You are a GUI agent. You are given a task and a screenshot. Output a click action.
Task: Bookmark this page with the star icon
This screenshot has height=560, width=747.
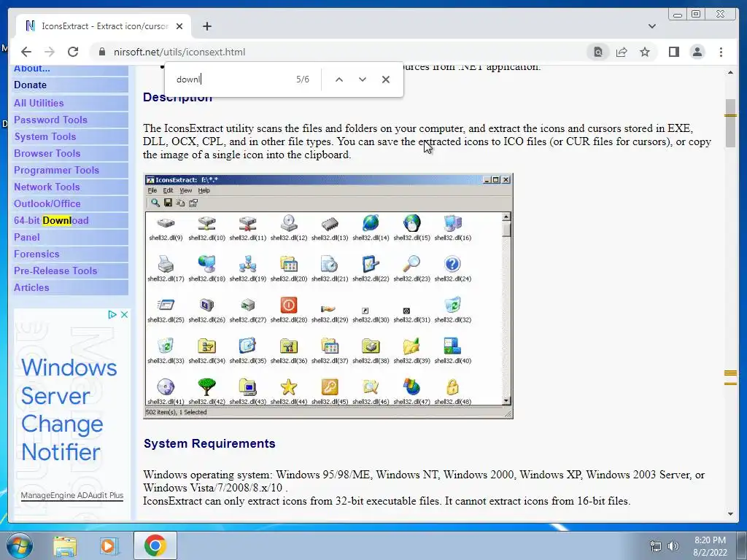(x=645, y=52)
